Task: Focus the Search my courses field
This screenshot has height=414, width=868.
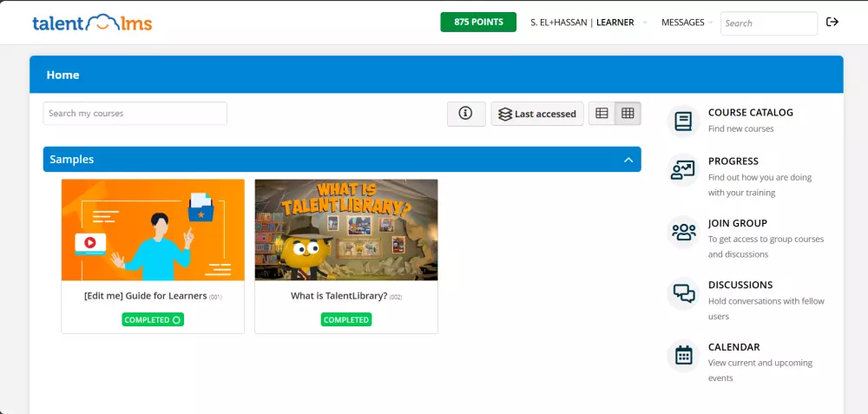Action: [135, 114]
